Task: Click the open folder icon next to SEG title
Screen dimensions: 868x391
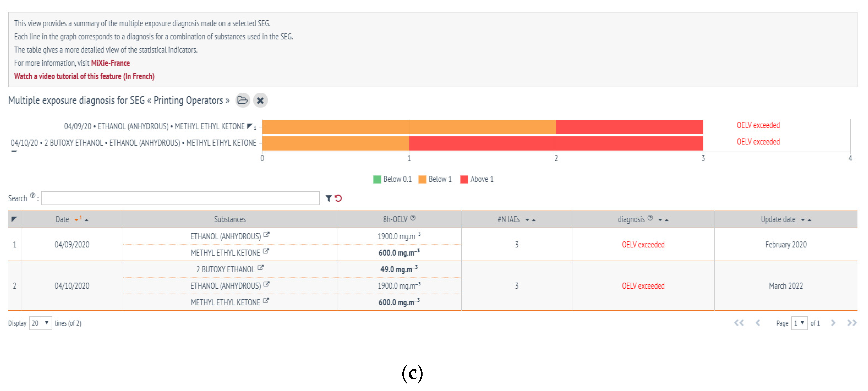Action: coord(242,100)
